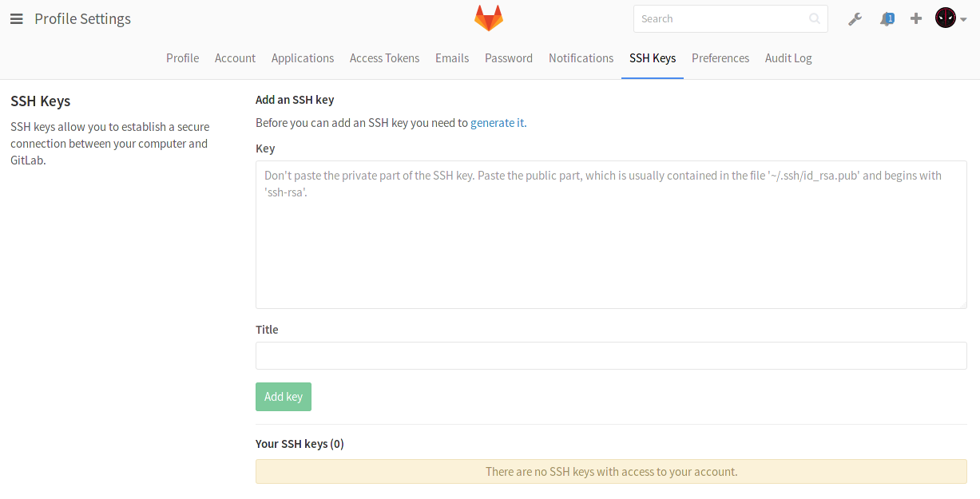
Task: Open the Account tab
Action: (x=235, y=58)
